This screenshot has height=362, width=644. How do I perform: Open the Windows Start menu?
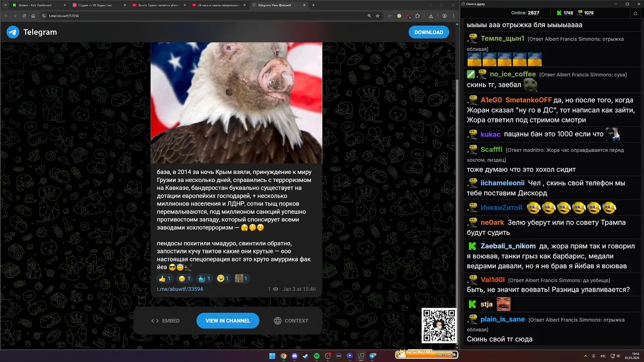coord(272,356)
